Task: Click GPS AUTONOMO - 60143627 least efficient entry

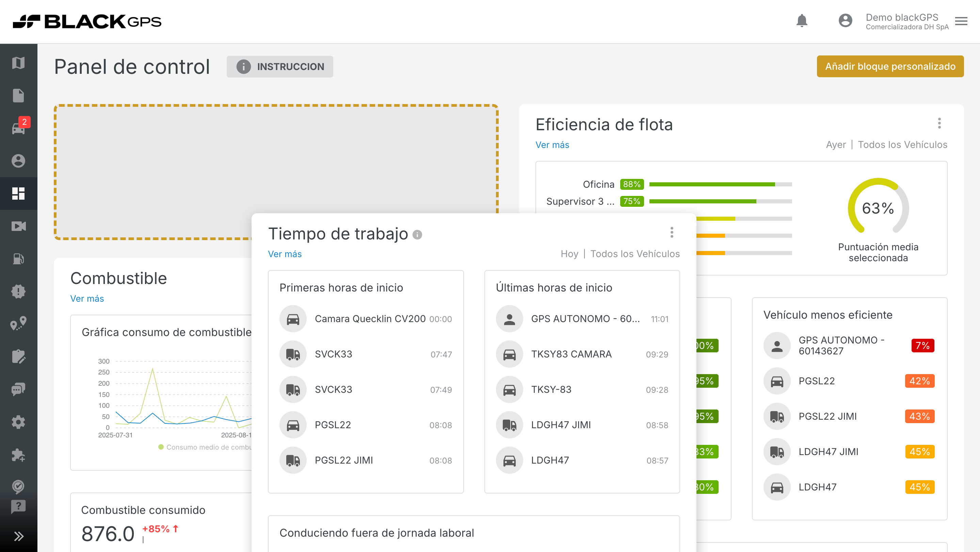Action: point(849,346)
